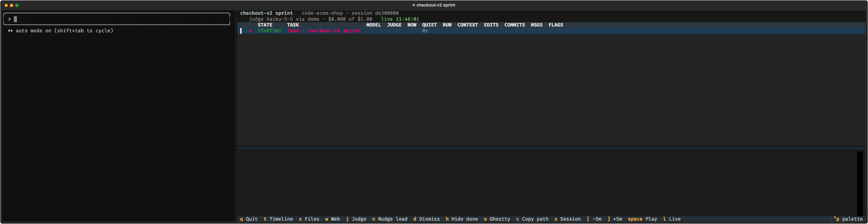This screenshot has width=868, height=224.
Task: Click the Ghostty shortcut
Action: (497, 219)
